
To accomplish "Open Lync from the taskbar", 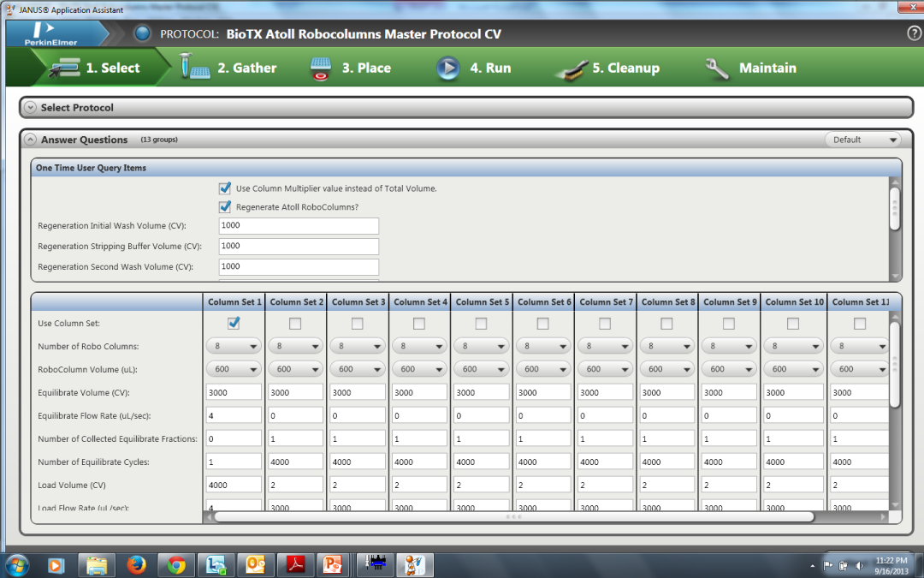I will (x=216, y=566).
